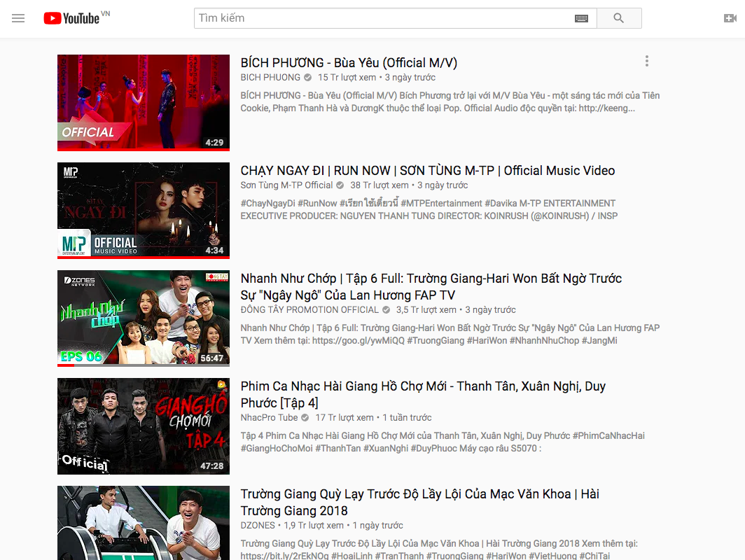The image size is (745, 560).
Task: Click verified badge next to BICH PHUONG
Action: click(x=308, y=78)
